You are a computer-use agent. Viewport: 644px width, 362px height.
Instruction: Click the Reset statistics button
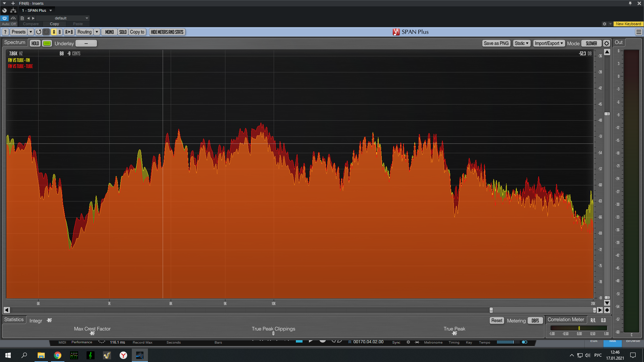[x=497, y=320]
